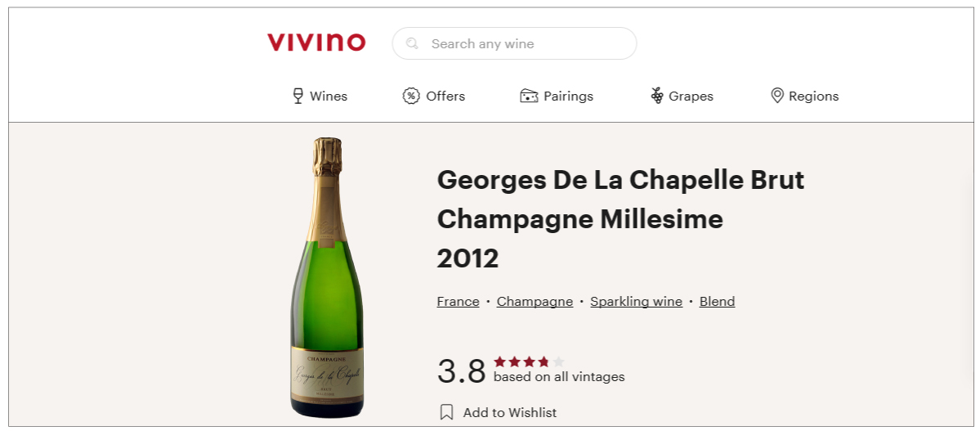Click the map pin icon beside Regions
The height and width of the screenshot is (431, 980).
click(x=777, y=96)
